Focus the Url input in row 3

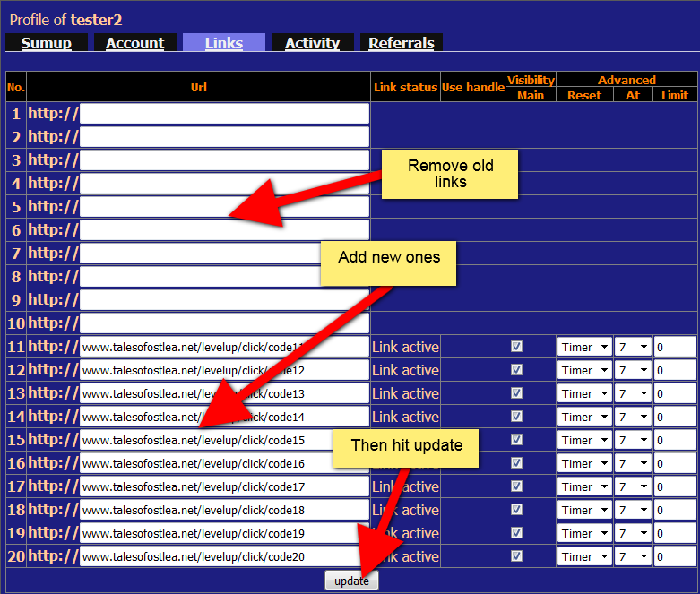224,160
